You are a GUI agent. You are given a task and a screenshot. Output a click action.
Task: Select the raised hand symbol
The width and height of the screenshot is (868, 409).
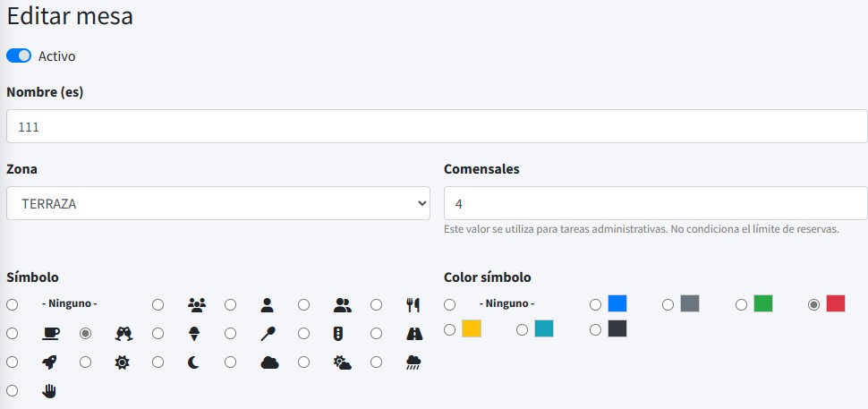point(13,391)
